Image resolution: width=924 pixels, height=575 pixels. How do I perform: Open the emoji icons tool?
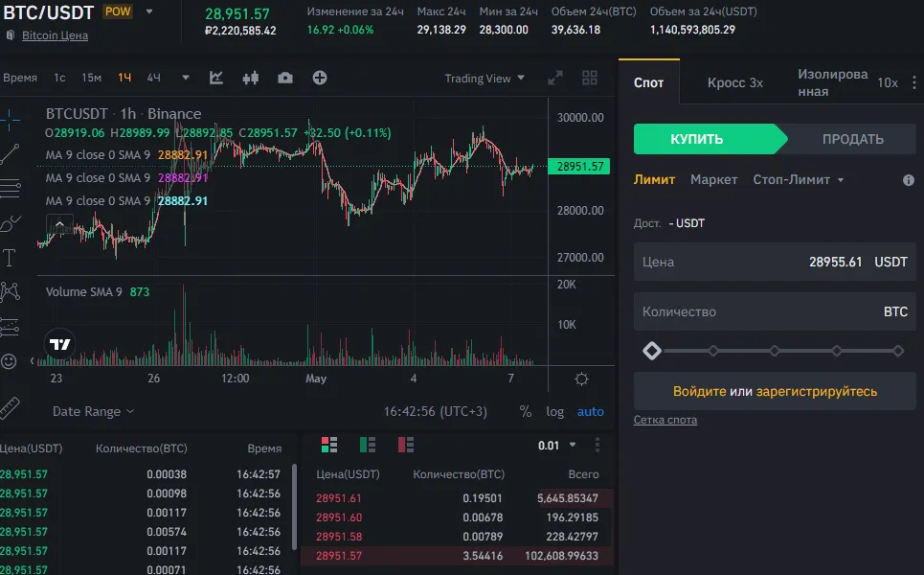point(9,361)
